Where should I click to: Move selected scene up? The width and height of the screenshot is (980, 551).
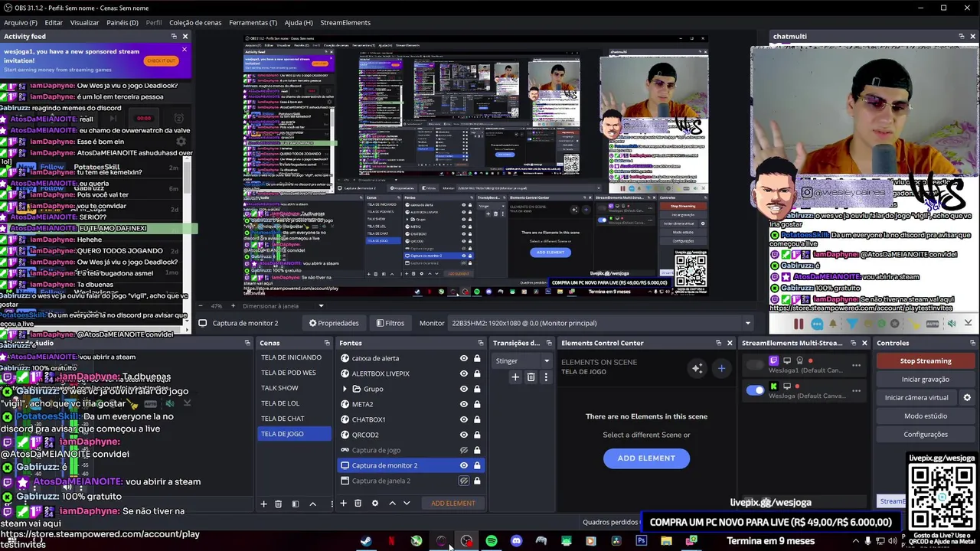click(x=312, y=504)
